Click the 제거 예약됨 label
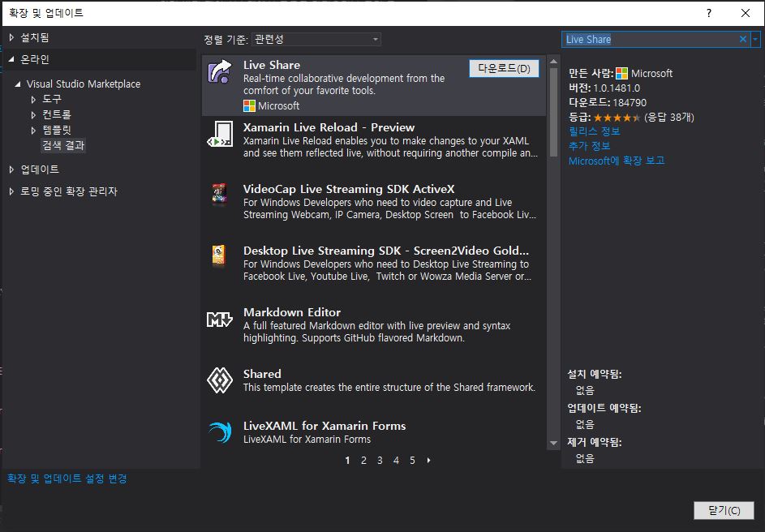 (x=595, y=442)
